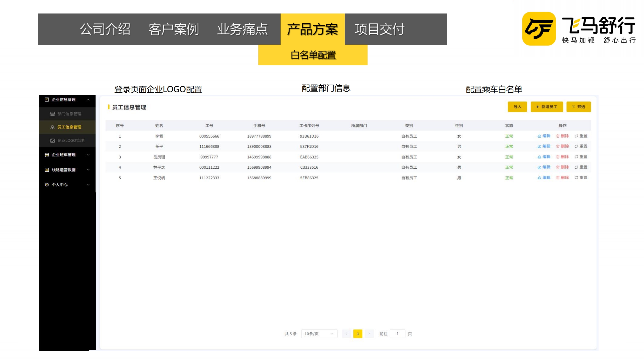644x362 pixels.
Task: Click reset icon for 王悦帆
Action: pos(576,178)
